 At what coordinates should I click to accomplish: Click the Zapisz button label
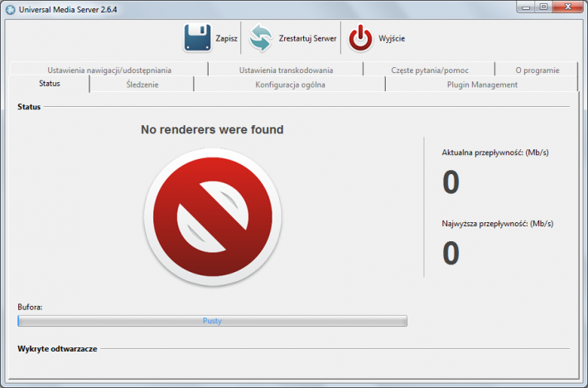coord(226,38)
